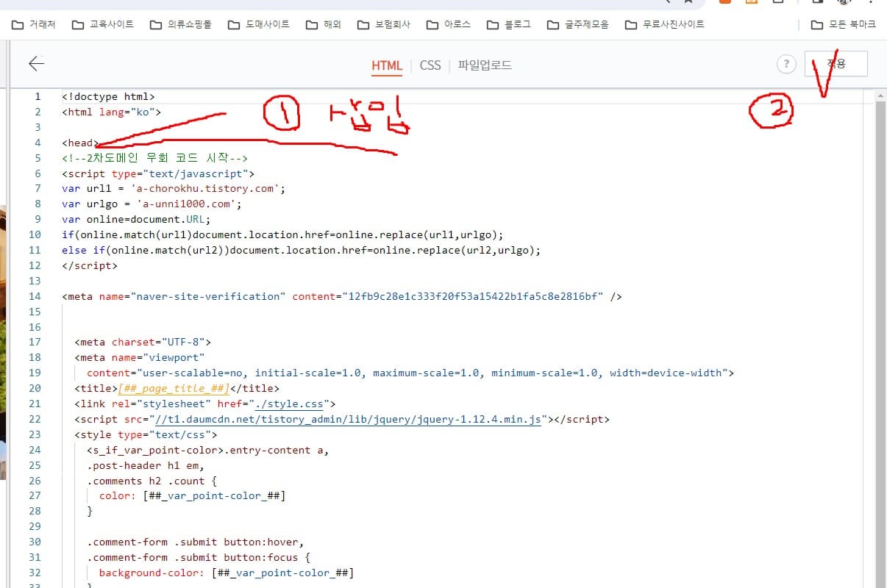
Task: Click the color: [##_var_point-color_##] line
Action: point(192,495)
